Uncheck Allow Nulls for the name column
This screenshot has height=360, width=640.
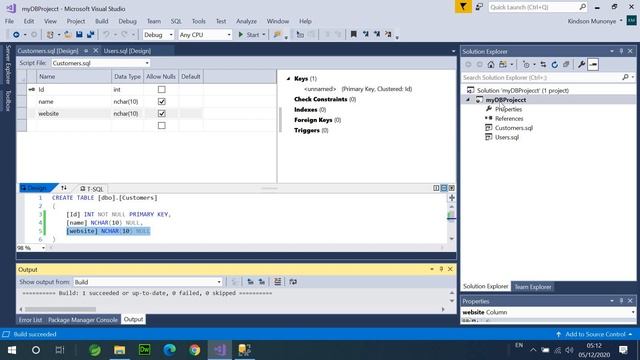(x=162, y=101)
